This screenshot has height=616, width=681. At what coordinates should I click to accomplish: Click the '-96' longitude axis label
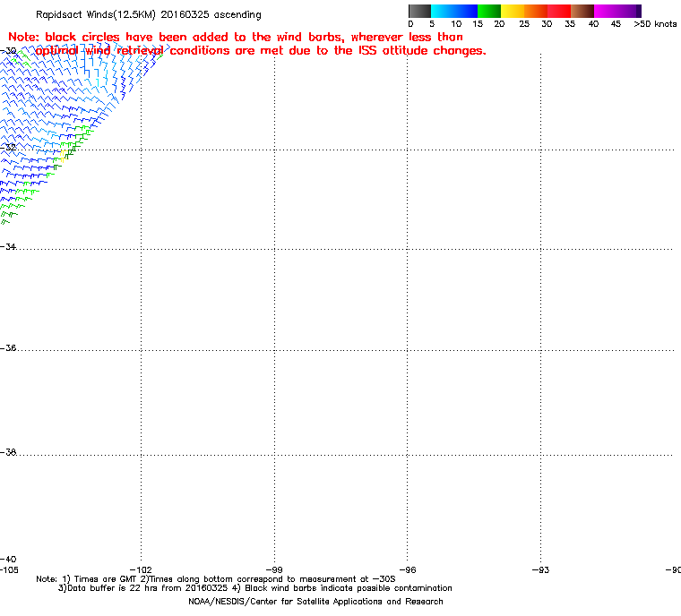(x=408, y=570)
